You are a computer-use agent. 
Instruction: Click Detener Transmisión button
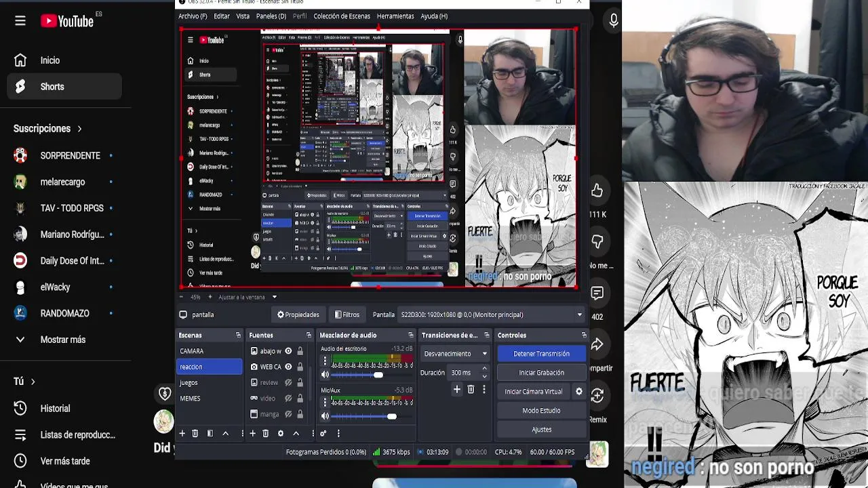541,353
